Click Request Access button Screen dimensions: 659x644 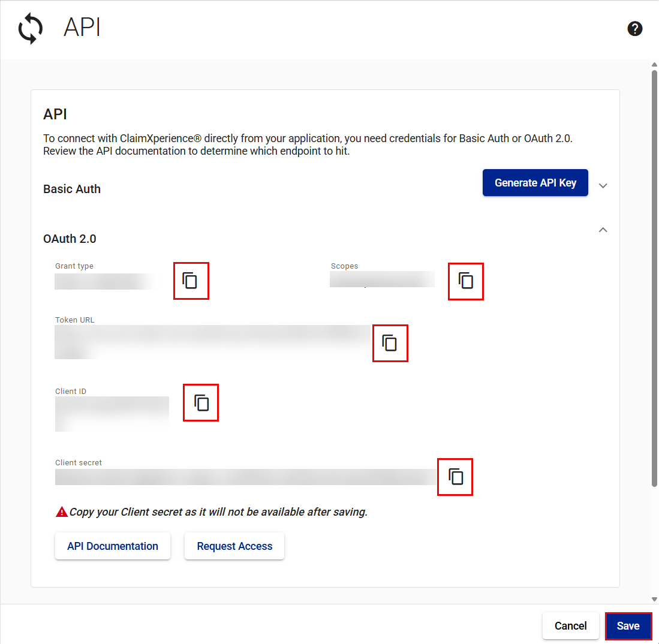234,546
